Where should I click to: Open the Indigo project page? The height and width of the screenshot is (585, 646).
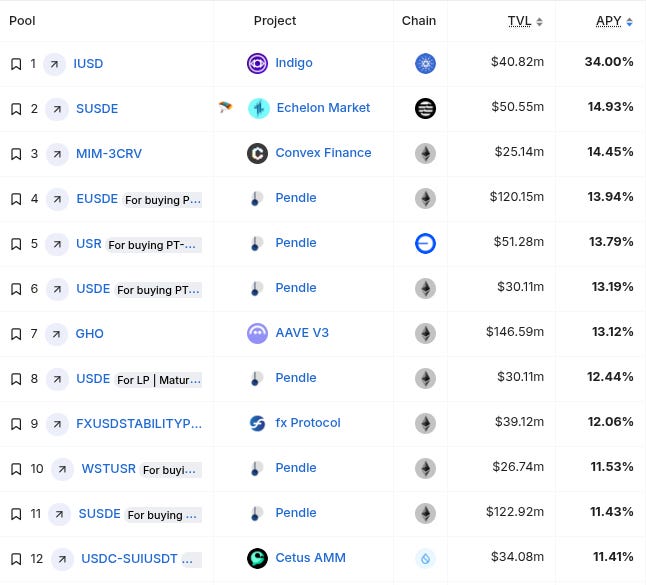[x=294, y=63]
